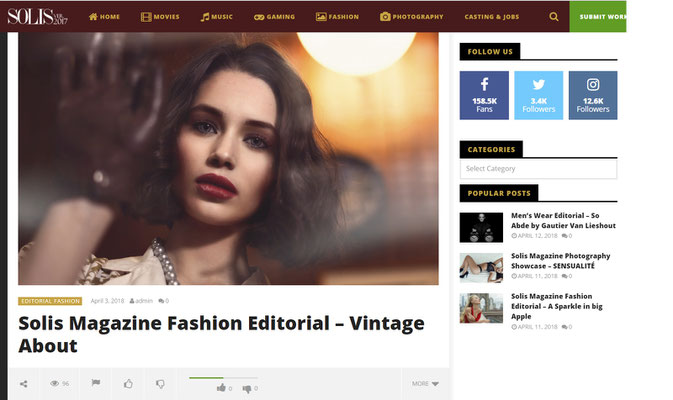The image size is (673, 400).
Task: Open the Music menu item
Action: pyautogui.click(x=217, y=17)
